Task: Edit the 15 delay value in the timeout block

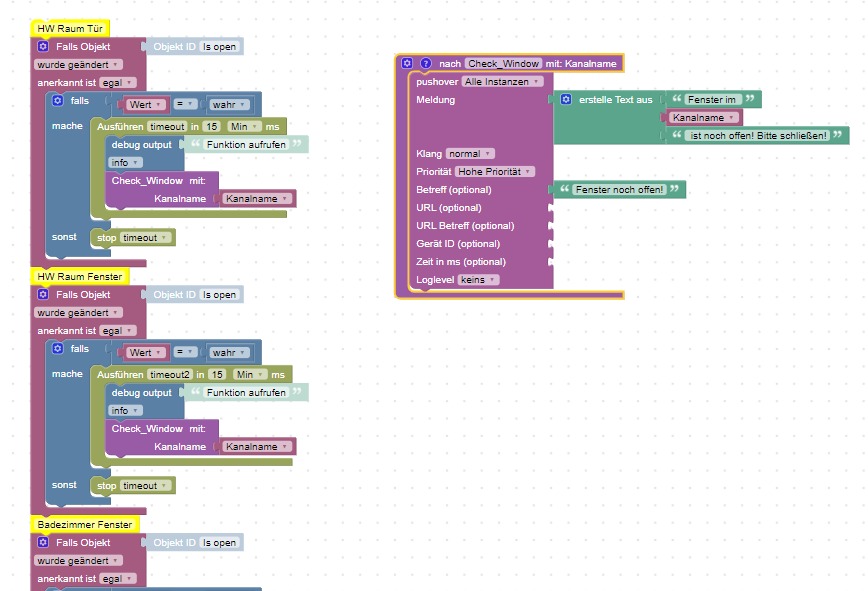Action: [212, 127]
